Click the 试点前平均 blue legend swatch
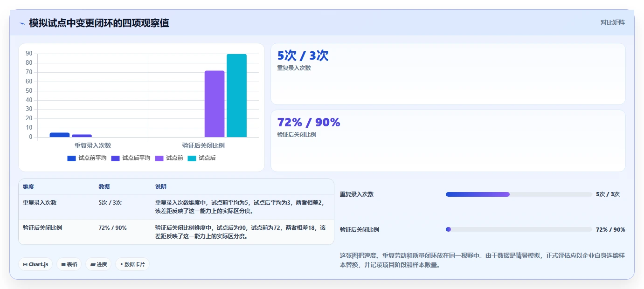 71,158
